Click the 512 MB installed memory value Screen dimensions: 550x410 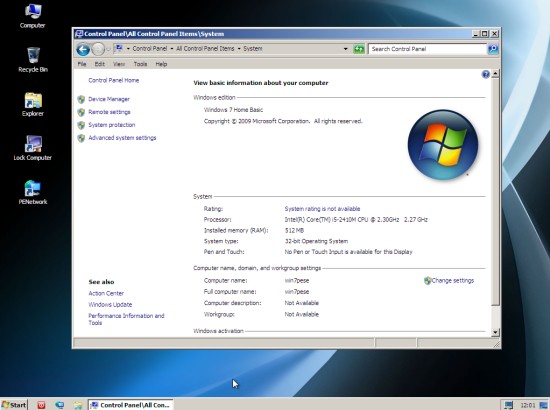[294, 230]
